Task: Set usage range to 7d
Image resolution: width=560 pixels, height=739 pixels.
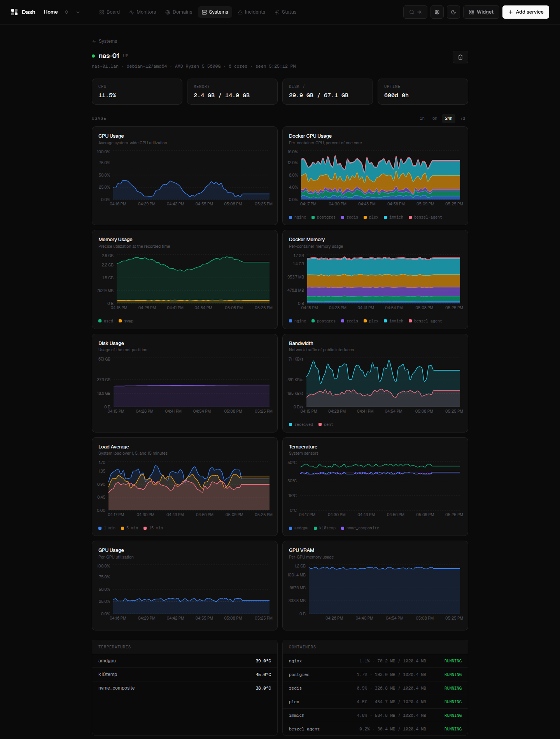Action: [462, 118]
